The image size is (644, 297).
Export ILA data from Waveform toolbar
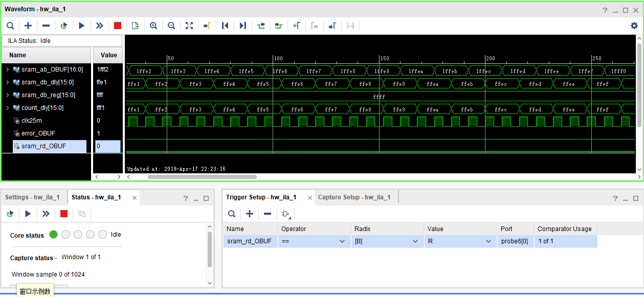(x=135, y=26)
